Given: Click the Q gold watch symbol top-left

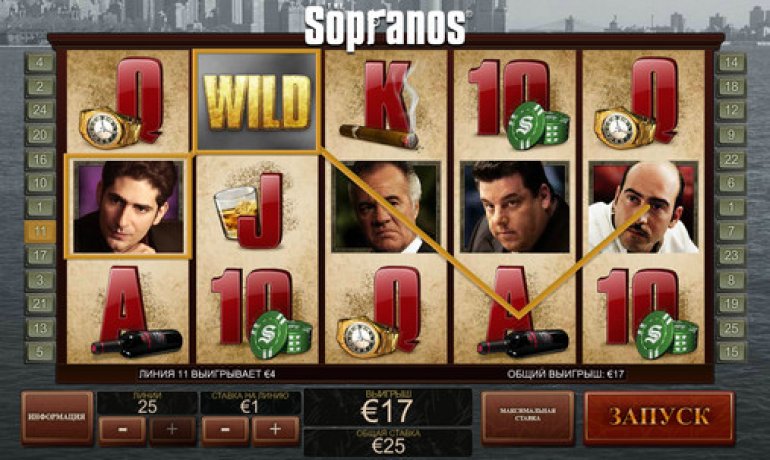Looking at the screenshot, I should coord(128,101).
